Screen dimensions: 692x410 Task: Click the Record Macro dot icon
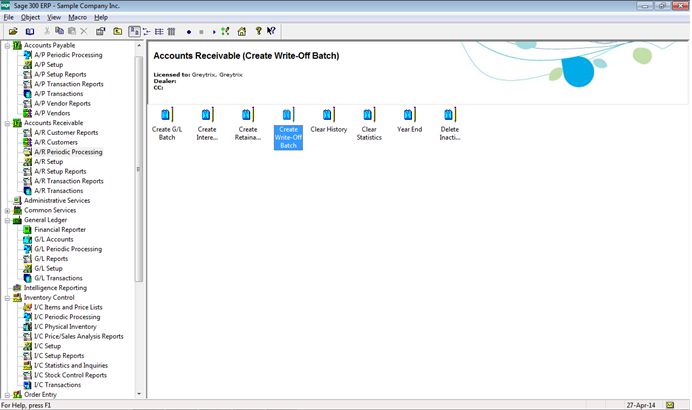tap(189, 32)
